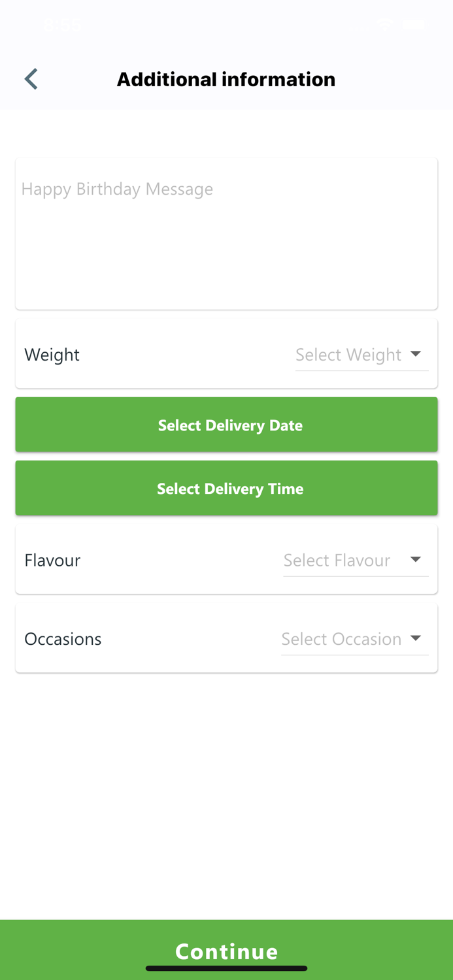
Task: Tap the Wi-Fi status icon
Action: pyautogui.click(x=384, y=25)
